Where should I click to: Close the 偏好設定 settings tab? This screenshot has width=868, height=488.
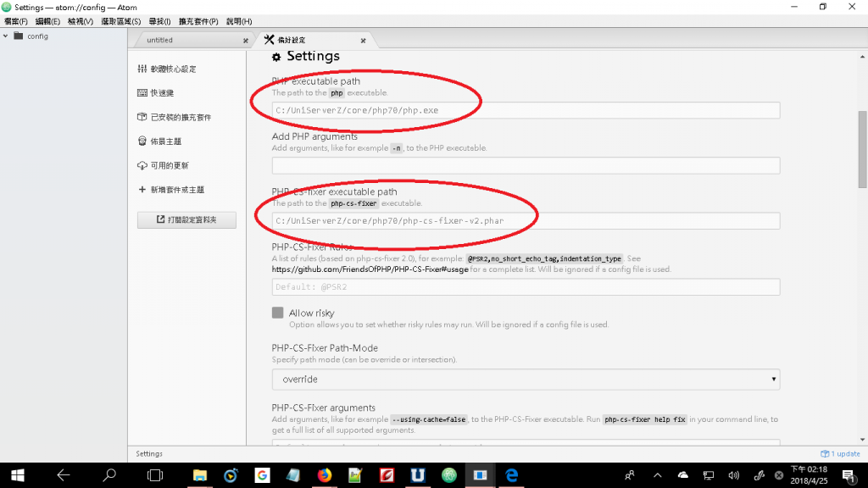[363, 41]
